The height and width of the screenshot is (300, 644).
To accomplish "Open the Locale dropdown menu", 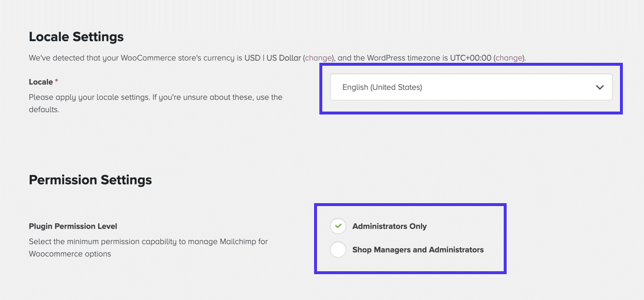I will point(471,87).
